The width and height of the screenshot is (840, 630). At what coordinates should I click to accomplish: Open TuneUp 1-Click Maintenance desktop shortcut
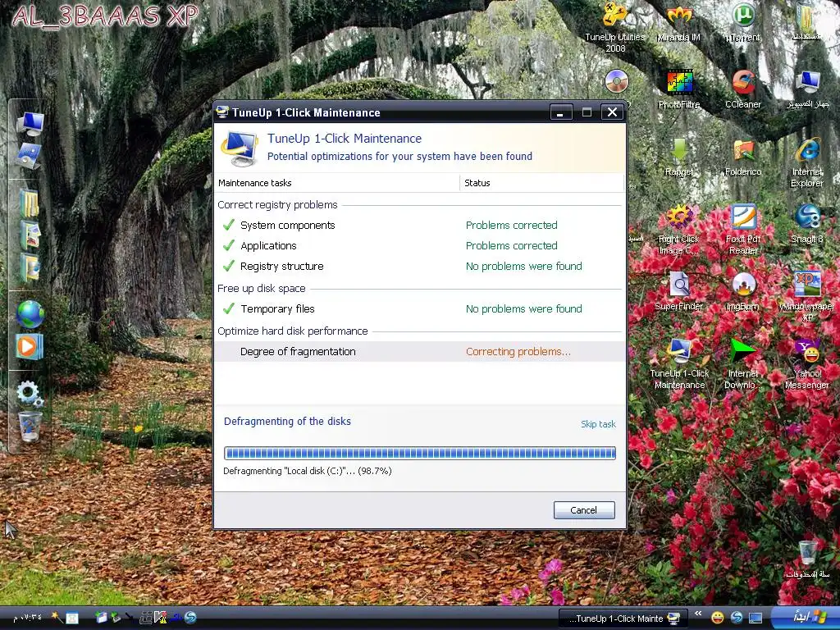click(678, 364)
